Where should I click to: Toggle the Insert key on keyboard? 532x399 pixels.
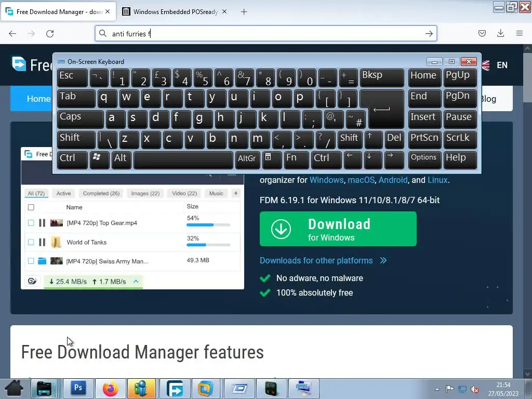coord(424,119)
